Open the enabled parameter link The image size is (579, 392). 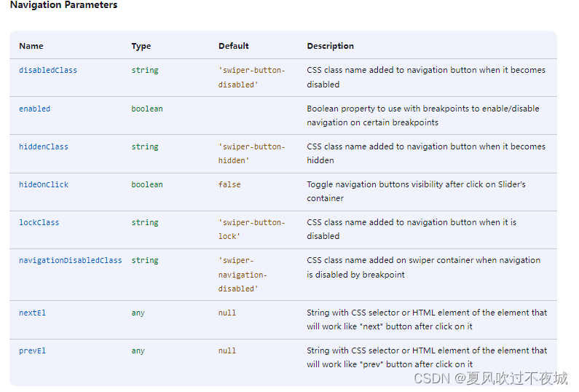34,109
